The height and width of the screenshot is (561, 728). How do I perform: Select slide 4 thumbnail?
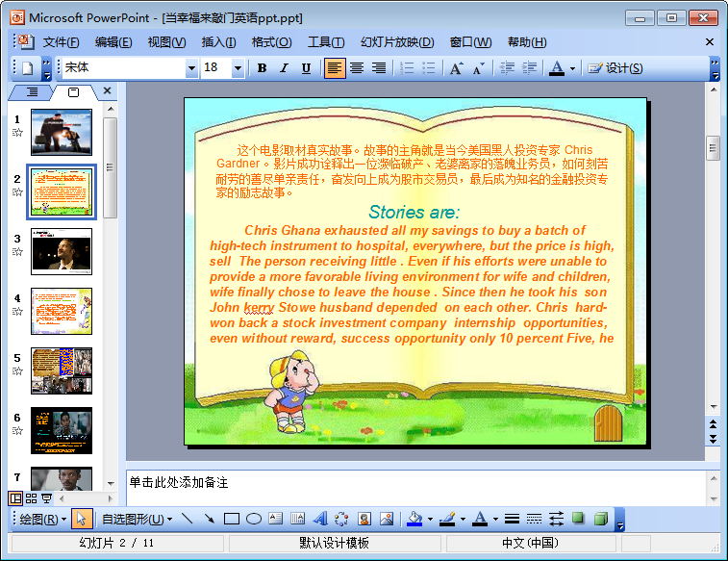tap(62, 311)
